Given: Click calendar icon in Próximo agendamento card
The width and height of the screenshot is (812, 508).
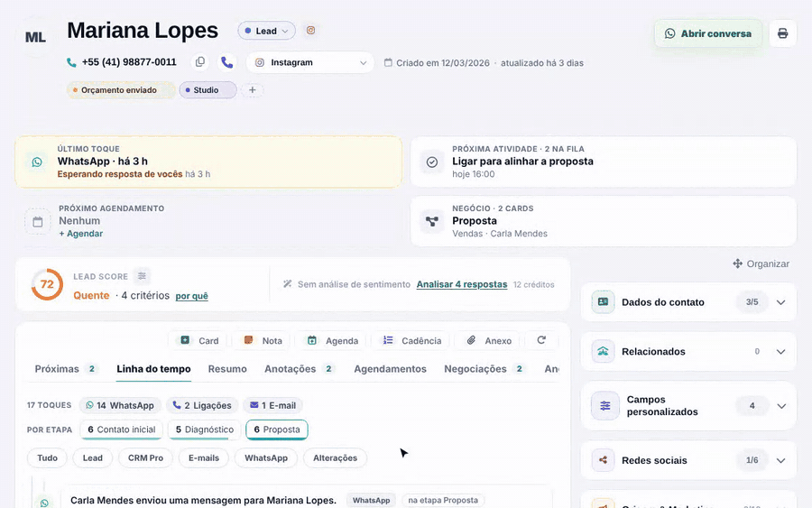Looking at the screenshot, I should point(38,222).
